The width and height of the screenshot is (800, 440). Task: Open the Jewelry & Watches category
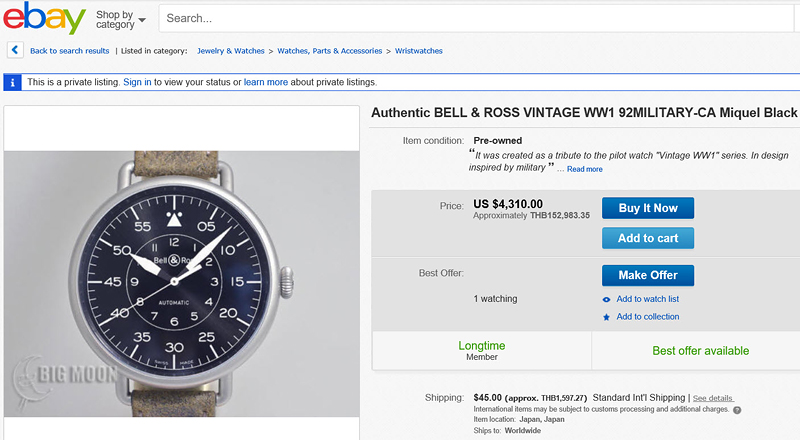(231, 51)
